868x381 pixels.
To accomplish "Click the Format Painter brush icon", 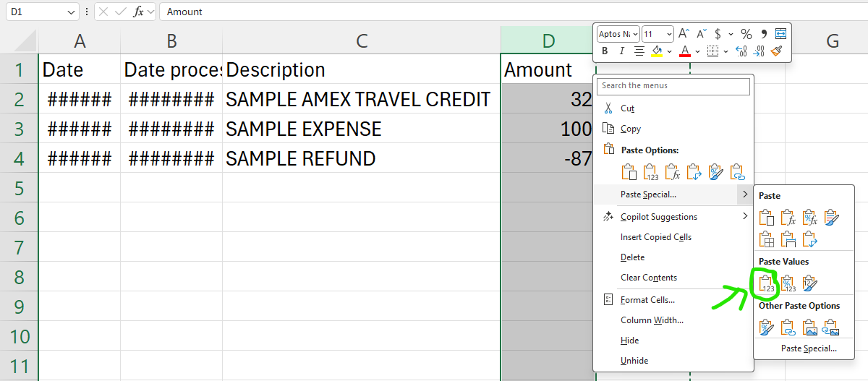I will coord(777,51).
